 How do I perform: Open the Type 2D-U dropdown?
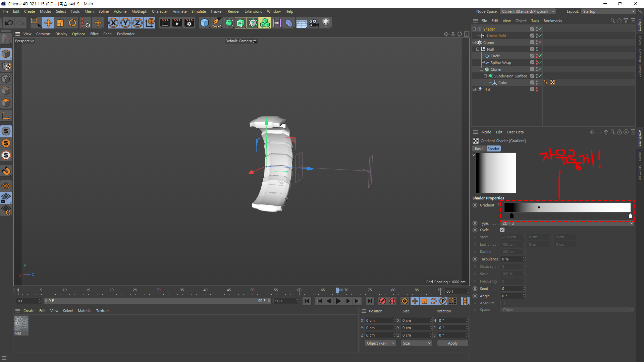coord(567,223)
